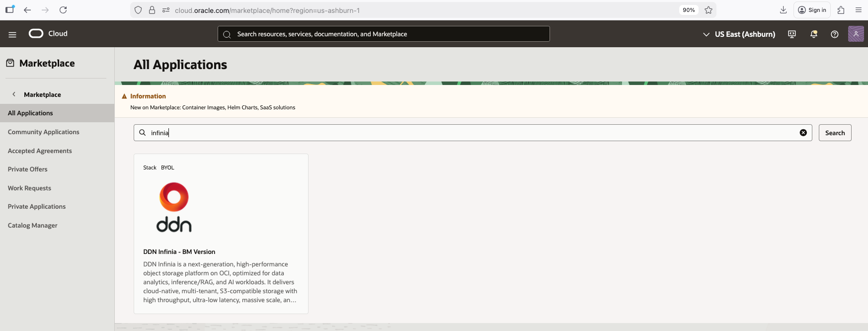This screenshot has height=331, width=868.
Task: Open the browser application menu
Action: pyautogui.click(x=858, y=10)
